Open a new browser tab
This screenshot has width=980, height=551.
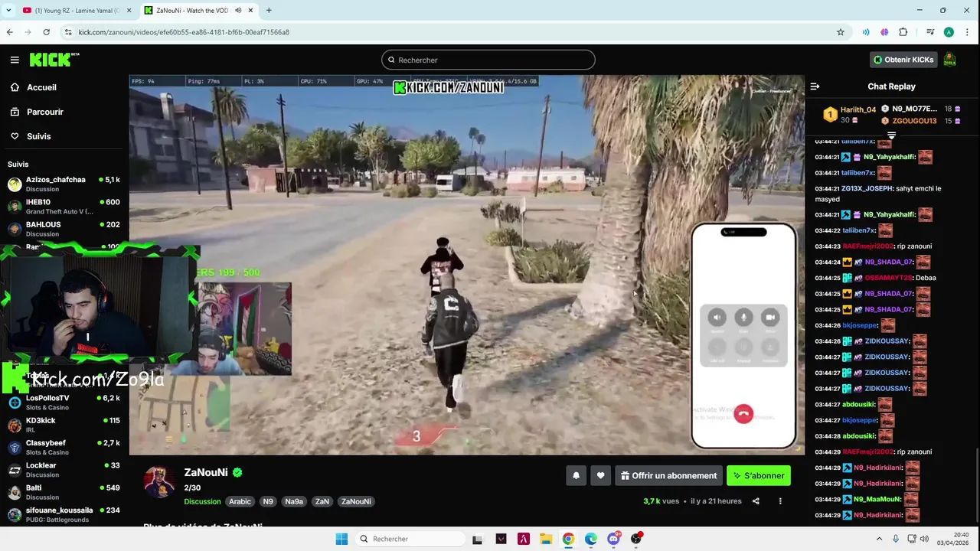tap(269, 11)
